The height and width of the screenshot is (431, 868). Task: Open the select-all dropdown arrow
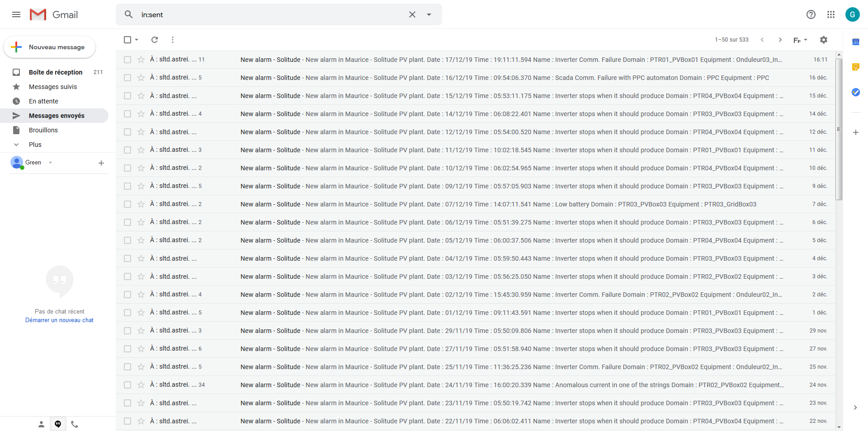click(x=137, y=40)
